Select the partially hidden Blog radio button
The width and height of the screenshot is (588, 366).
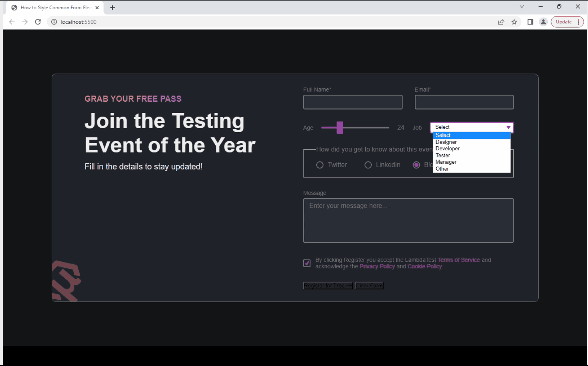pyautogui.click(x=416, y=165)
